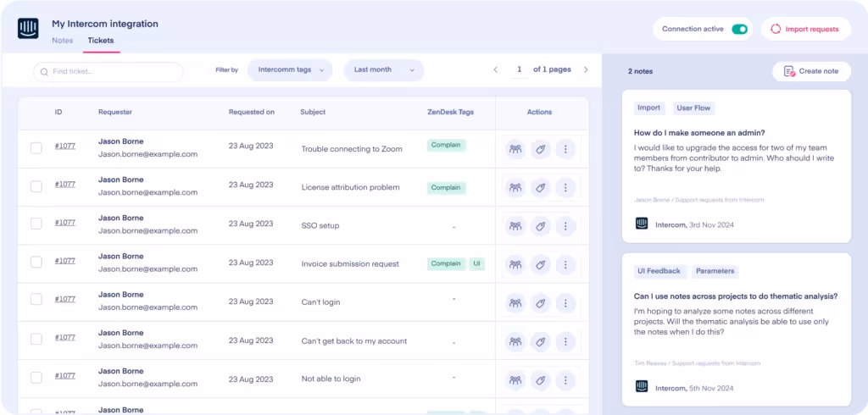Open the Intercomm tags filter dropdown

click(290, 70)
